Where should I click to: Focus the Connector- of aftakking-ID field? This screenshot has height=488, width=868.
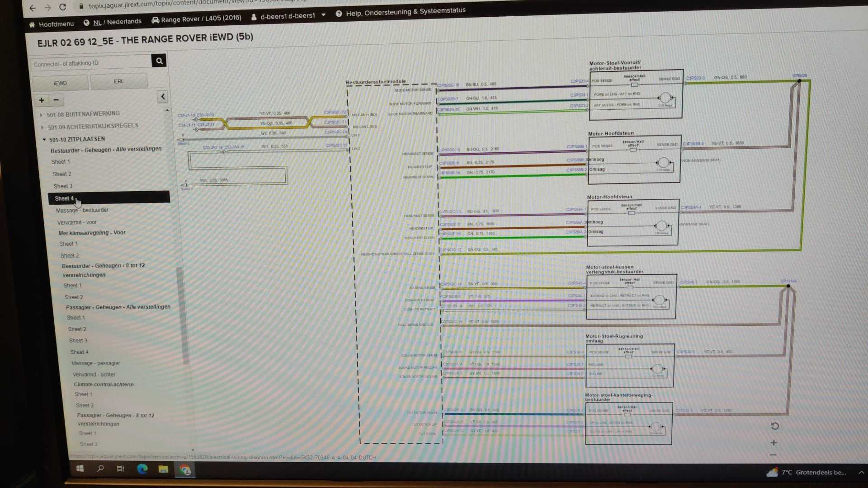point(90,63)
